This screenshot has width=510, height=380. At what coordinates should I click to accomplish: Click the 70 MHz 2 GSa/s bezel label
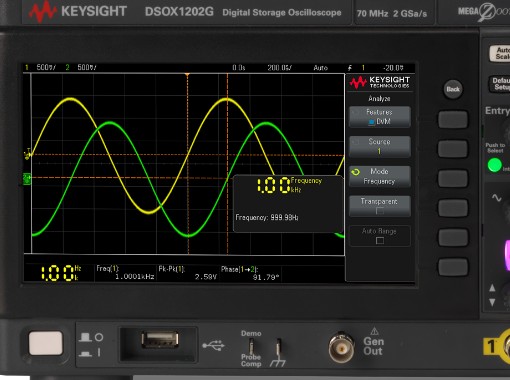392,14
